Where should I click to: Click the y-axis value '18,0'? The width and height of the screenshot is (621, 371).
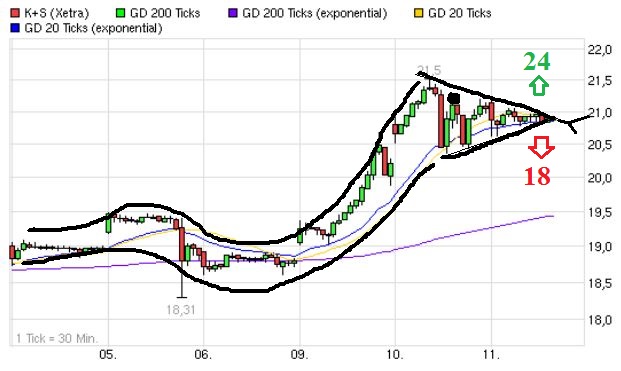point(600,320)
